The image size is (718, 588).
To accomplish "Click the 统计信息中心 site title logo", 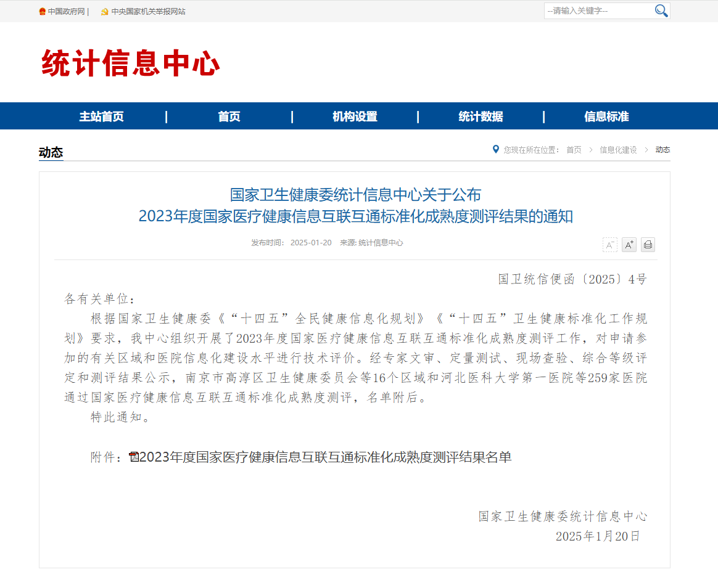I will pyautogui.click(x=131, y=63).
